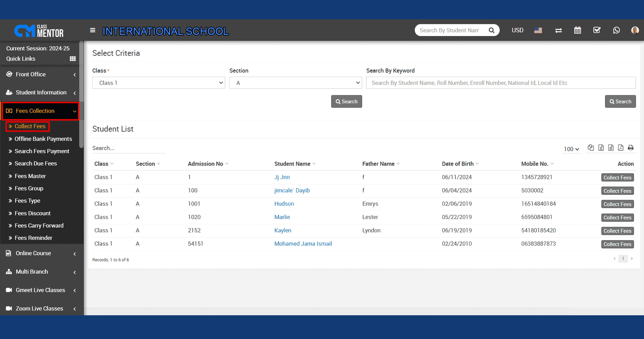Screen dimensions: 644x339
Task: Click the Gmeet Live Classes camera icon
Action: [x=9, y=290]
